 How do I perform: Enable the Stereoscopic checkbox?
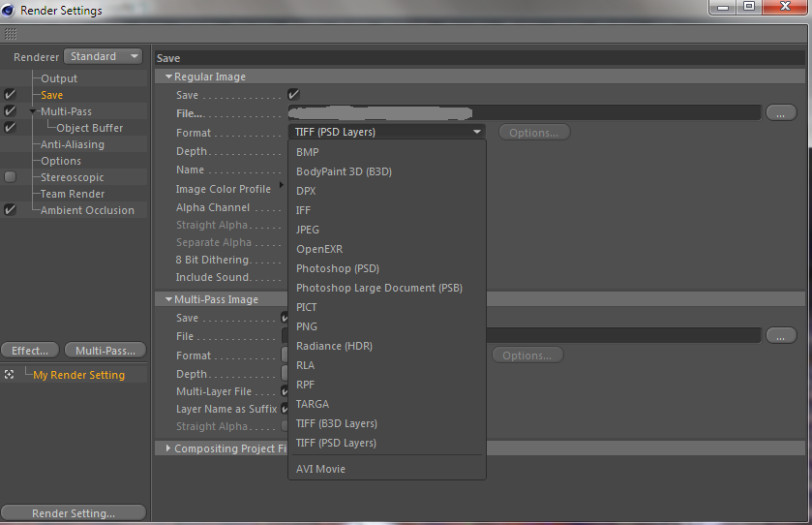10,176
